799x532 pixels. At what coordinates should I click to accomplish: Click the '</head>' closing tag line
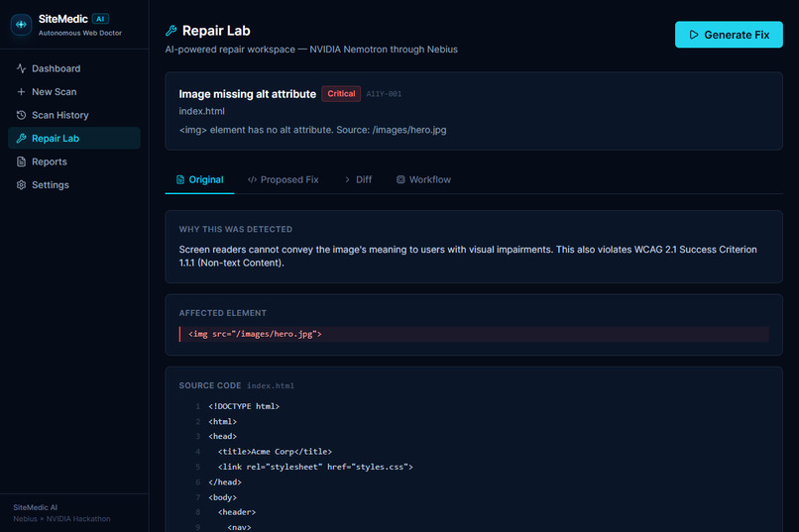(x=225, y=482)
